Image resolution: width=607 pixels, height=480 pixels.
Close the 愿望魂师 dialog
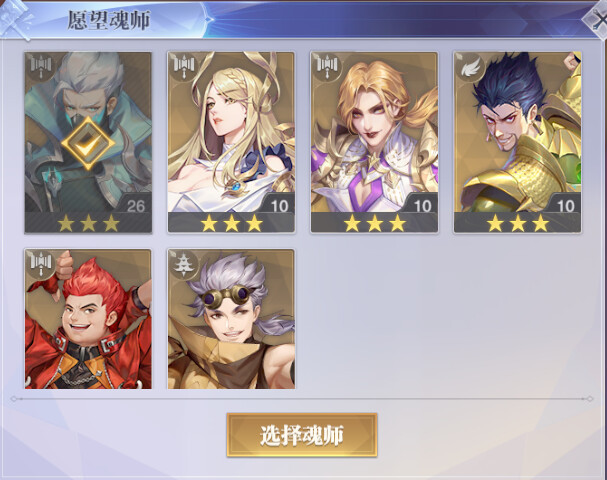pyautogui.click(x=597, y=20)
